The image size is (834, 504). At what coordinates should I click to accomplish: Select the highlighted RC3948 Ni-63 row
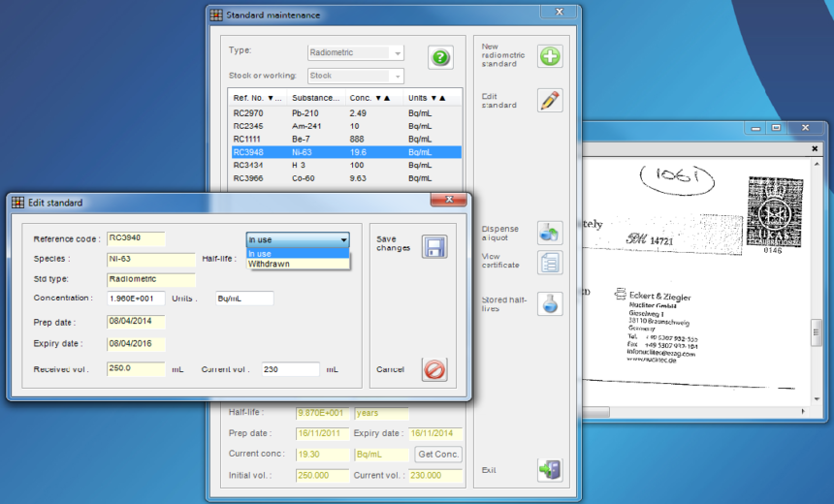(x=346, y=152)
